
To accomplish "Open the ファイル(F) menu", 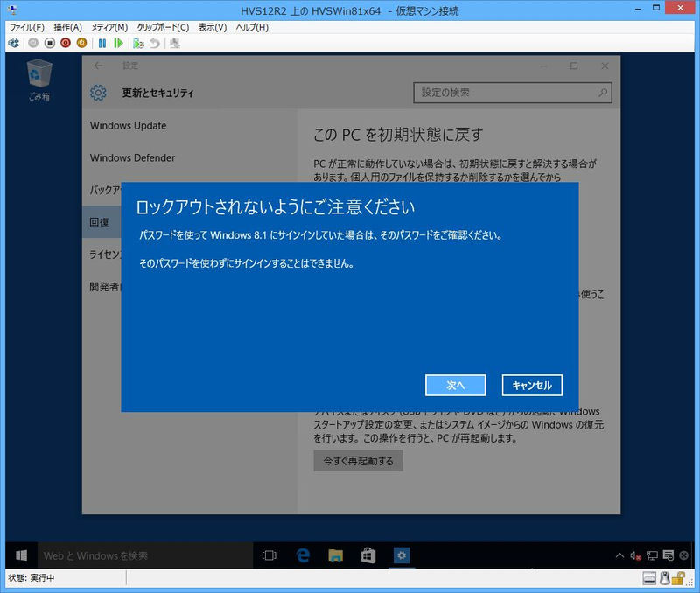I will tap(27, 27).
